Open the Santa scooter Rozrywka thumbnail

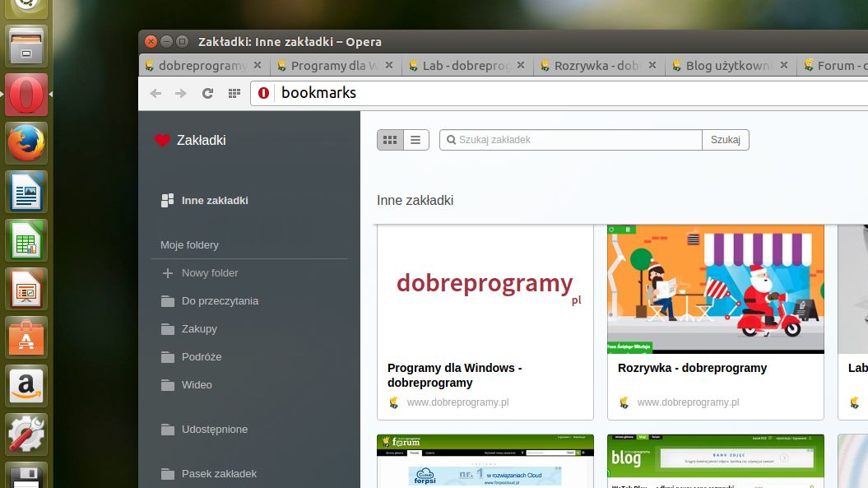pyautogui.click(x=716, y=289)
